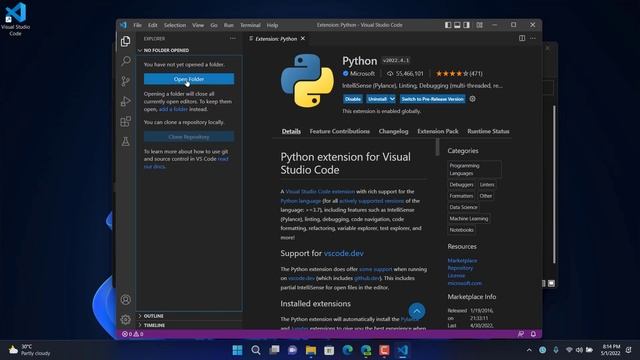Open the Manage gear in activity bar
This screenshot has height=360, width=640.
[x=125, y=319]
